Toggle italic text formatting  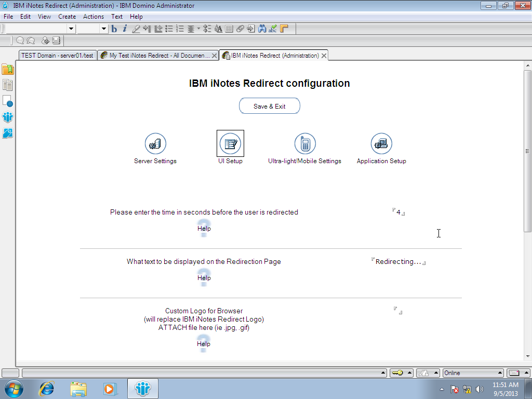(x=124, y=29)
